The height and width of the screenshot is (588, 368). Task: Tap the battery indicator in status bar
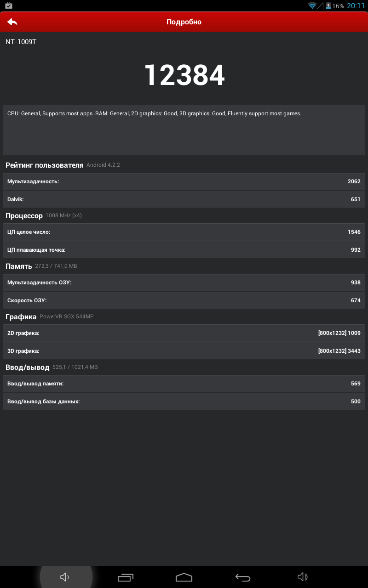(328, 6)
